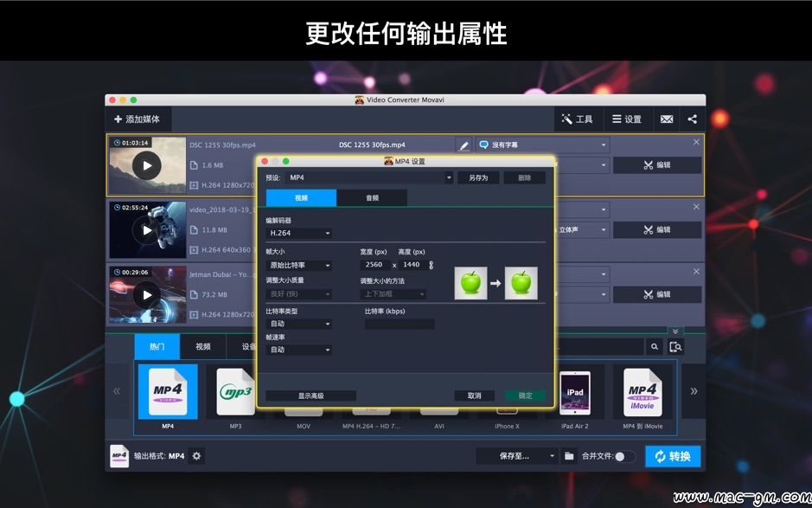This screenshot has height=508, width=812.
Task: Click the 确定 confirm button
Action: (x=525, y=396)
